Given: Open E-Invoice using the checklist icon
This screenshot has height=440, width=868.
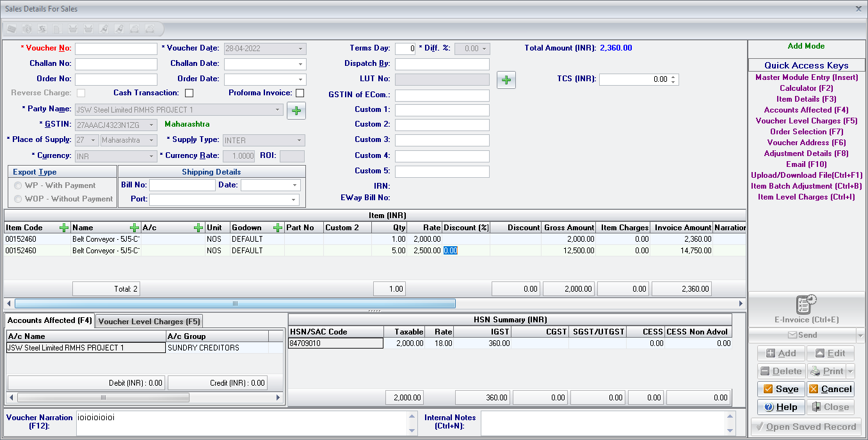Looking at the screenshot, I should pyautogui.click(x=806, y=304).
